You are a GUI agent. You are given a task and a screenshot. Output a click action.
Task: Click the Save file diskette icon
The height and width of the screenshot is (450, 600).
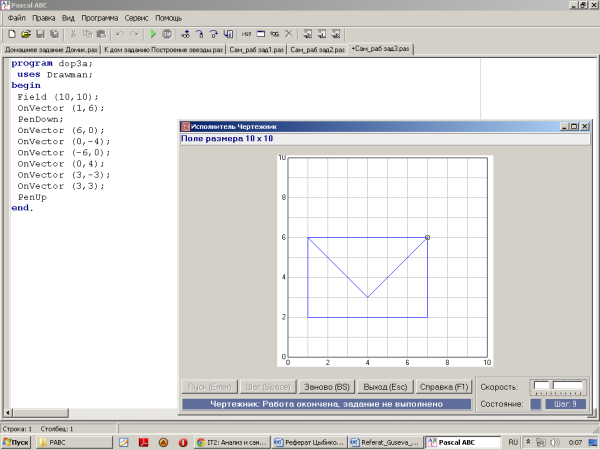(40, 33)
